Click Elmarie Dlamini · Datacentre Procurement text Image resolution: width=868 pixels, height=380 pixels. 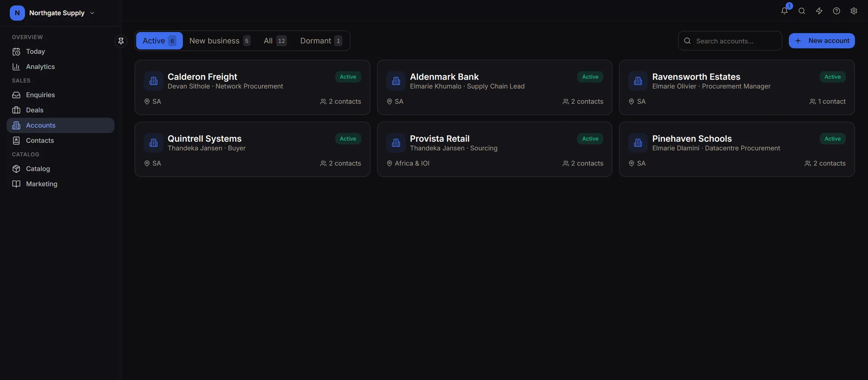716,149
